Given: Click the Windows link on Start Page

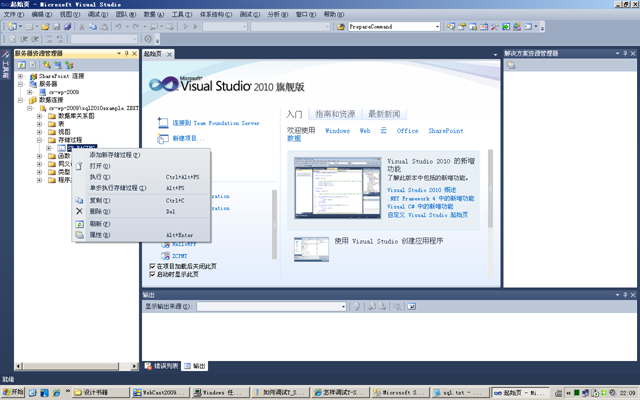Looking at the screenshot, I should (337, 131).
